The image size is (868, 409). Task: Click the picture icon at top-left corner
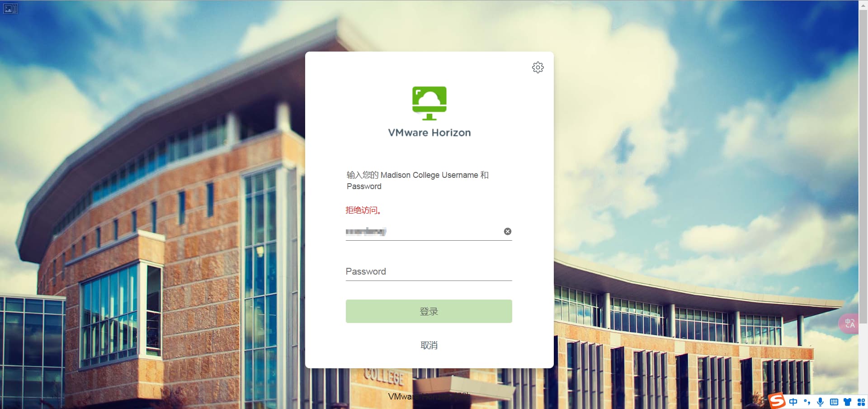point(10,8)
